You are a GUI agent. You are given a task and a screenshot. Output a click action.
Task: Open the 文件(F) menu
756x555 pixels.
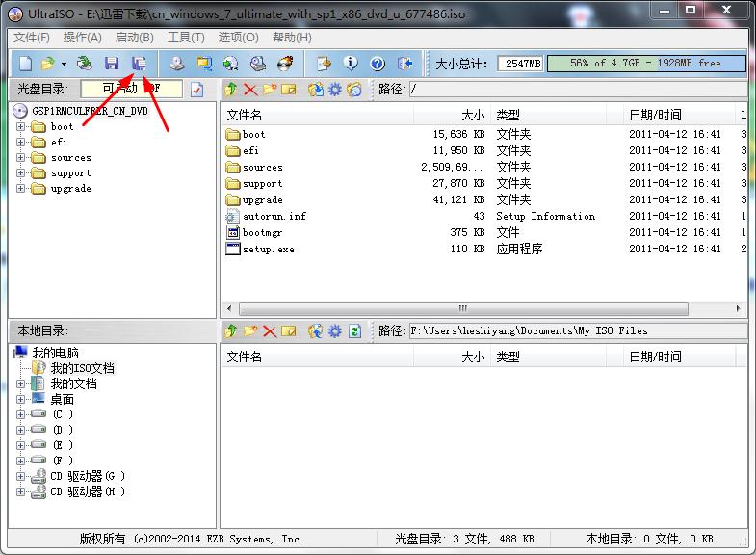32,38
